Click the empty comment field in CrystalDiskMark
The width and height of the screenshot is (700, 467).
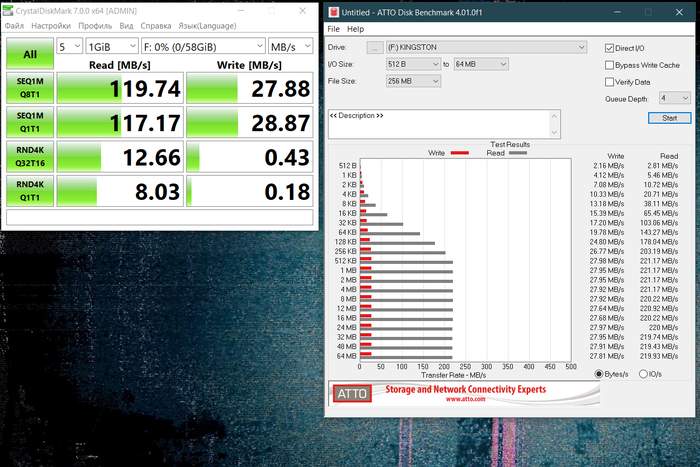(160, 217)
